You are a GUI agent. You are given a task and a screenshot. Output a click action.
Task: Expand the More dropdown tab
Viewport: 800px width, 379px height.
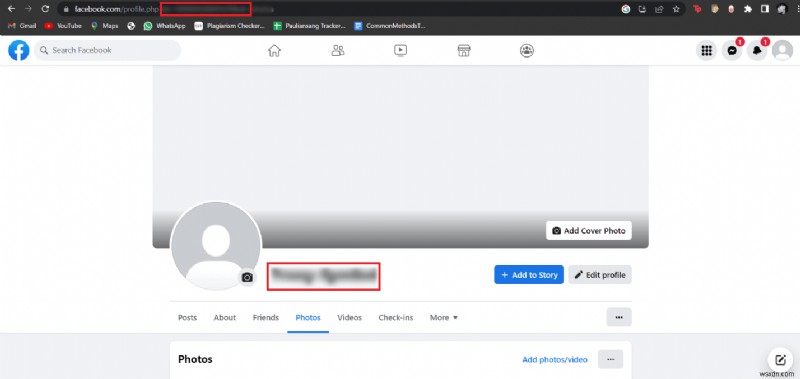[x=444, y=317]
